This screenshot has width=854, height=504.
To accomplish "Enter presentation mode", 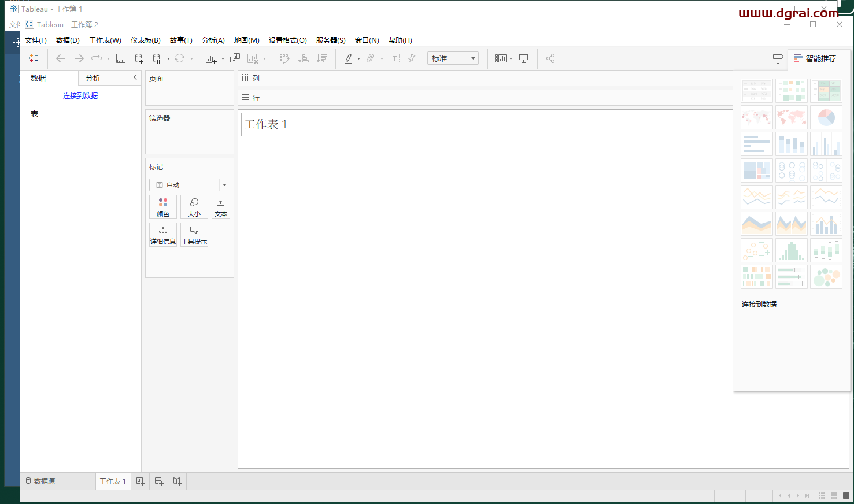I will [x=524, y=58].
